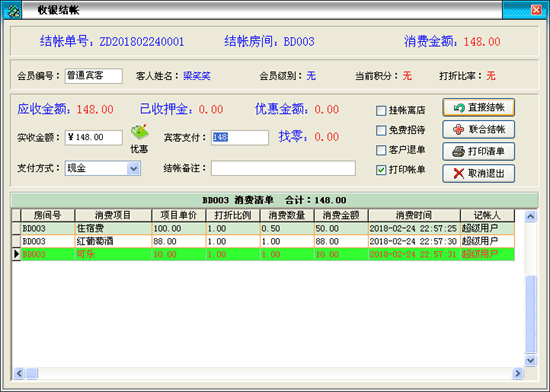Click the vertical scrollbar thumb

[x=530, y=314]
